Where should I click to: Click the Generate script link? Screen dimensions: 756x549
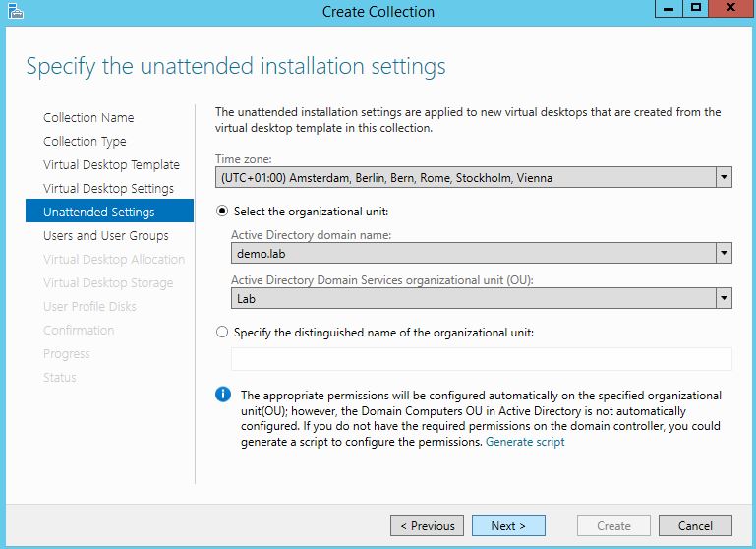click(x=525, y=442)
